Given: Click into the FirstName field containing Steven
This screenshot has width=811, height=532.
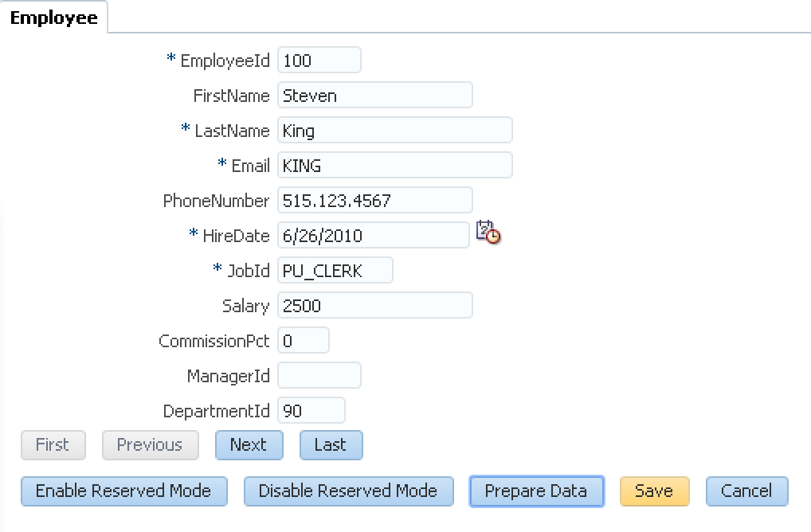Looking at the screenshot, I should tap(375, 95).
